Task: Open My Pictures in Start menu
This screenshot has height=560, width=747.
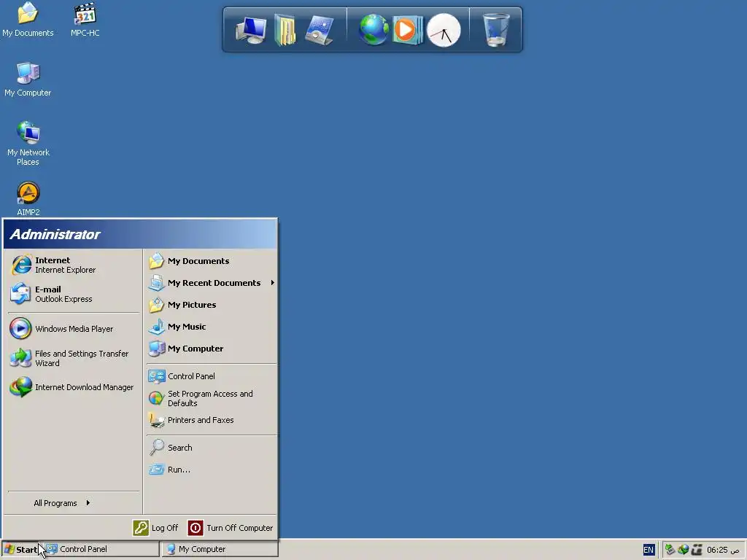Action: coord(212,305)
